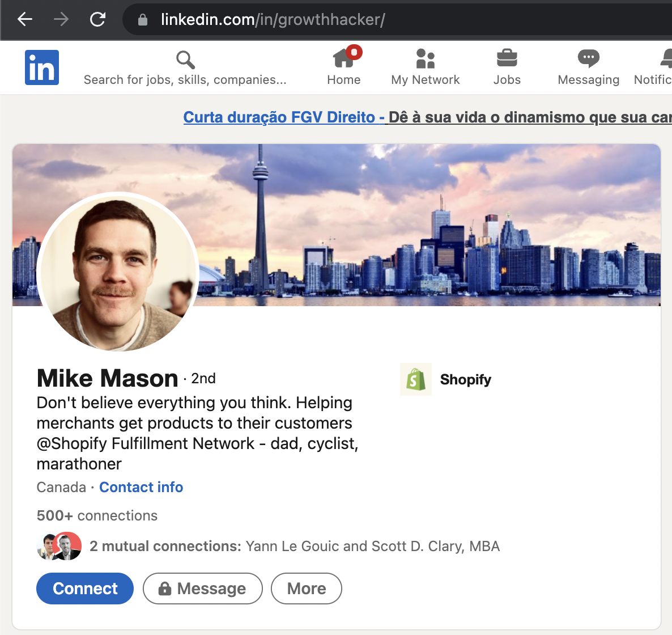Click inside the job search field
This screenshot has width=672, height=635.
point(185,79)
